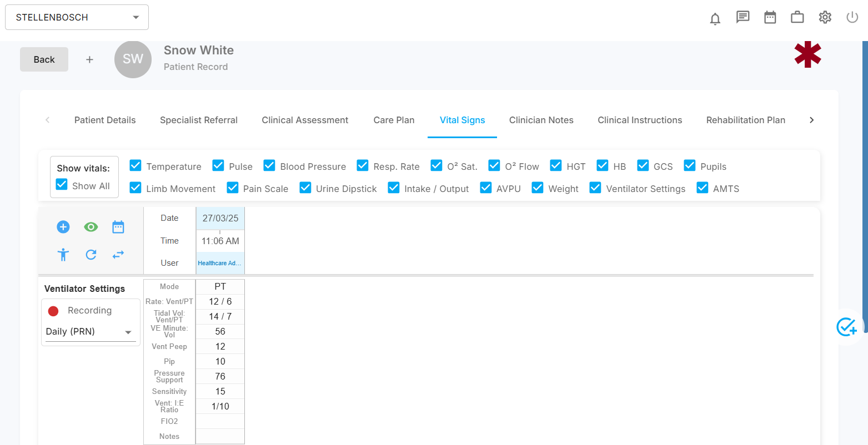Click the blue add vitals plus icon
868x445 pixels.
[x=63, y=227]
